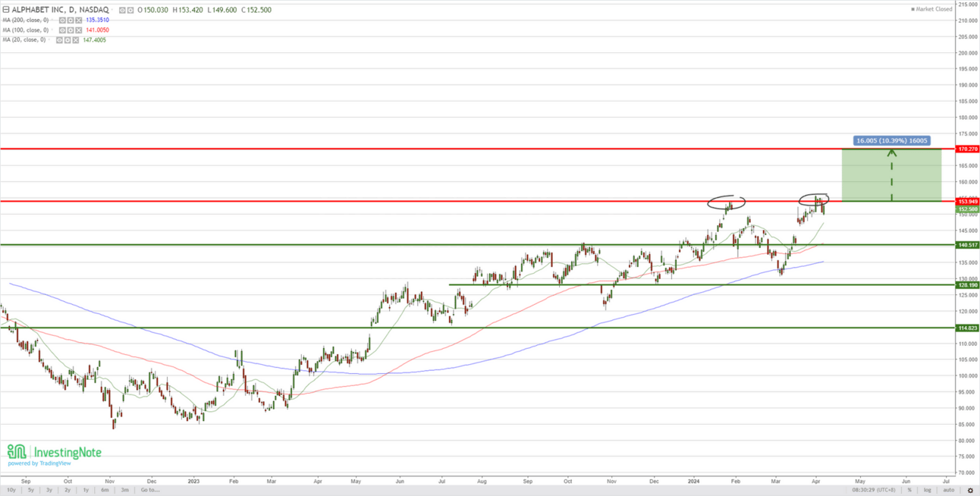
Task: Open settings for MA 20 indicator
Action: 68,40
